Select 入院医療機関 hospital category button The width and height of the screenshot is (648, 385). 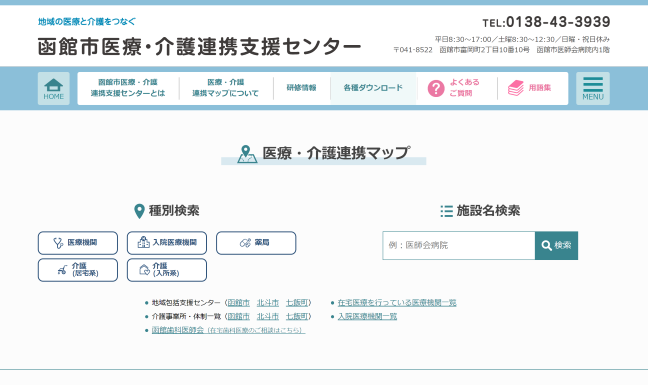point(167,243)
